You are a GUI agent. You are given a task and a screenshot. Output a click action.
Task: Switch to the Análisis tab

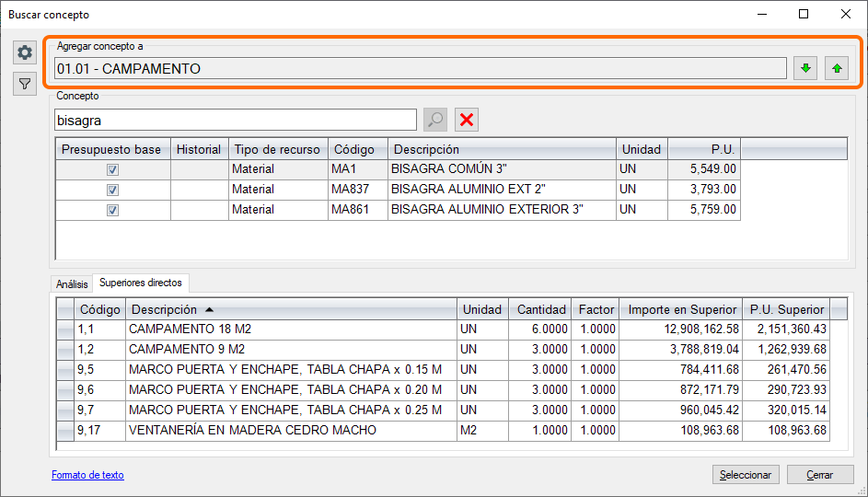pyautogui.click(x=72, y=283)
